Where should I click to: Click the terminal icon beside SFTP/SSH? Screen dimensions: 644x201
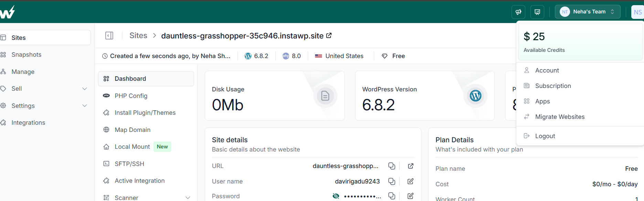click(x=106, y=164)
